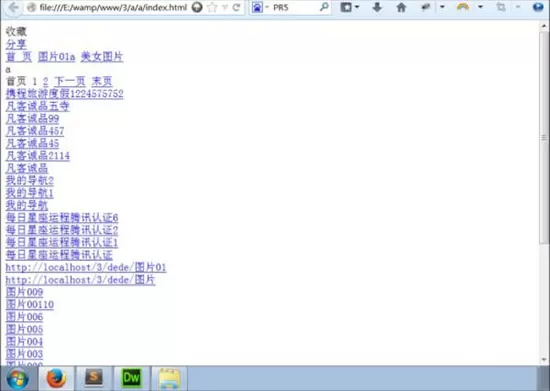Screen dimensions: 550x391
Task: Open the 每日星座运程腾讯认证6 link
Action: coord(62,218)
